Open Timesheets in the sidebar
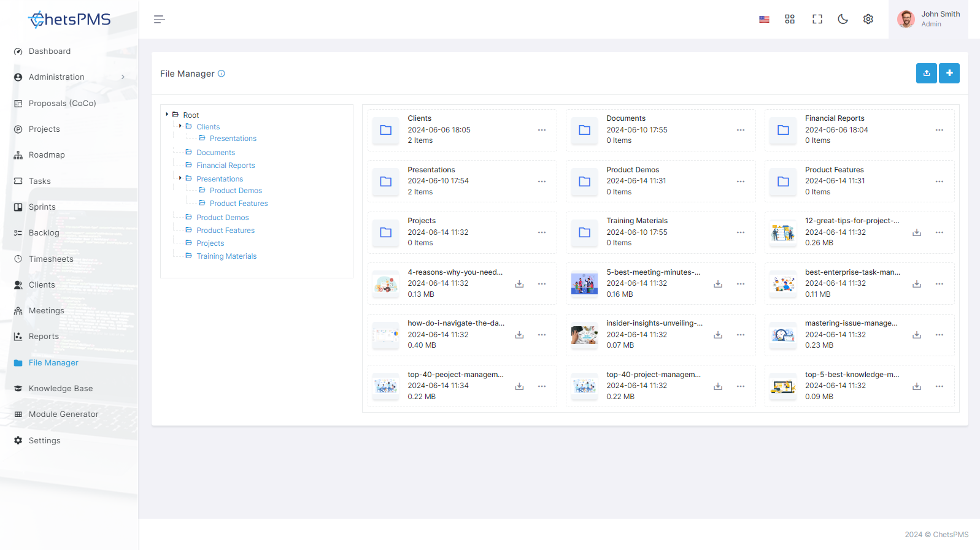 click(x=51, y=259)
